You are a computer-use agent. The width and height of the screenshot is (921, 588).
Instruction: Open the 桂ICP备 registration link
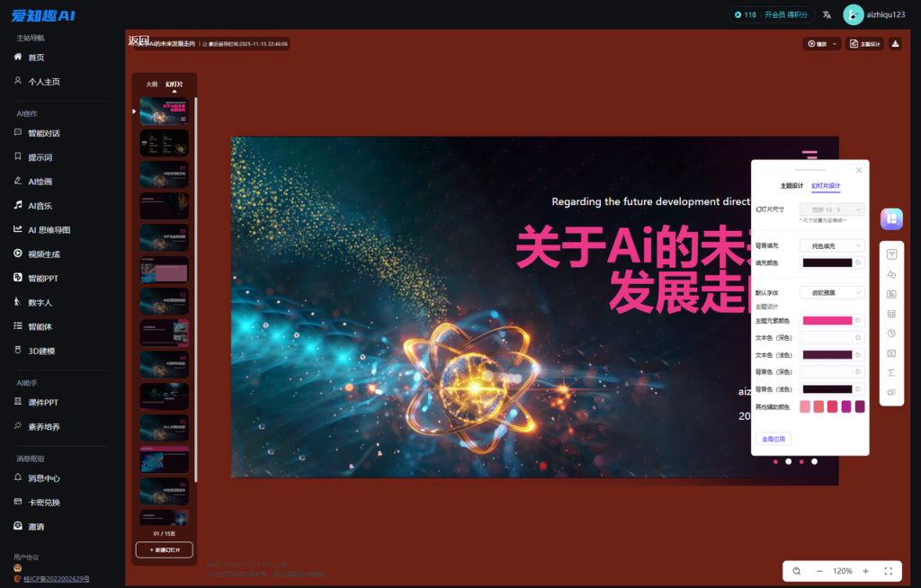[x=57, y=579]
